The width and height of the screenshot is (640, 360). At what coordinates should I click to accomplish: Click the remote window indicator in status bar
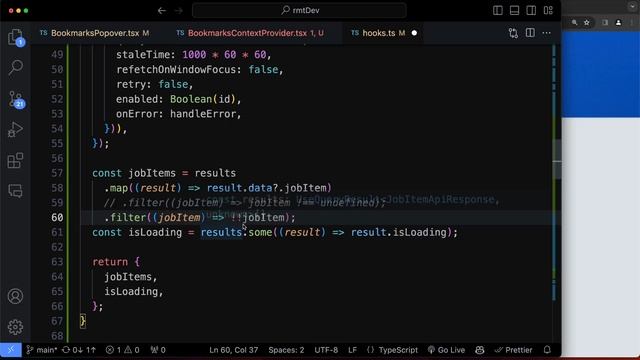click(x=11, y=350)
